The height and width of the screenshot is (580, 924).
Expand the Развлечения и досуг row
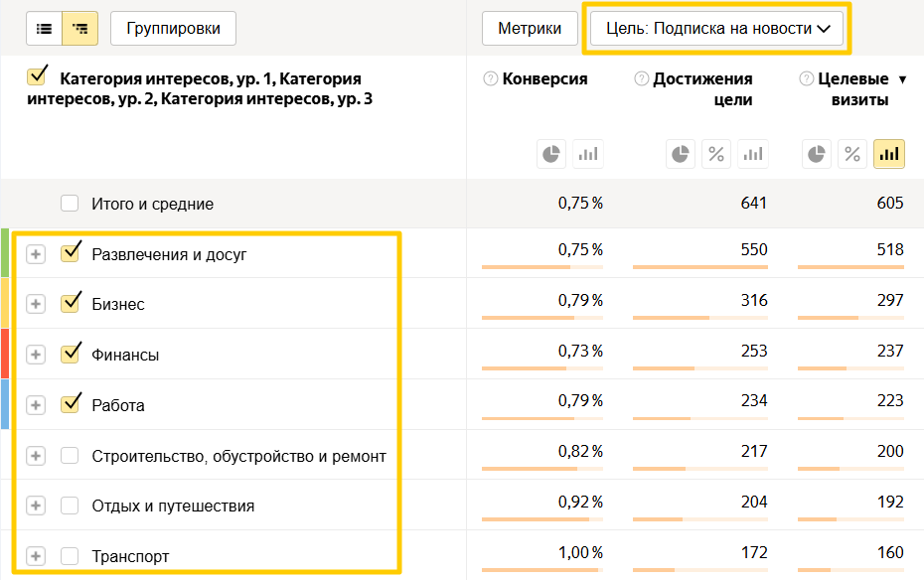click(36, 254)
